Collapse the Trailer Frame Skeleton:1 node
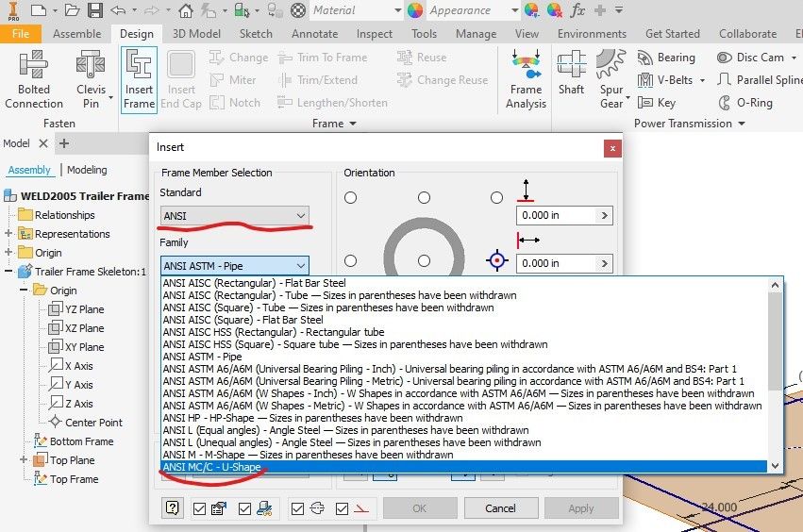The width and height of the screenshot is (803, 532). [x=8, y=272]
